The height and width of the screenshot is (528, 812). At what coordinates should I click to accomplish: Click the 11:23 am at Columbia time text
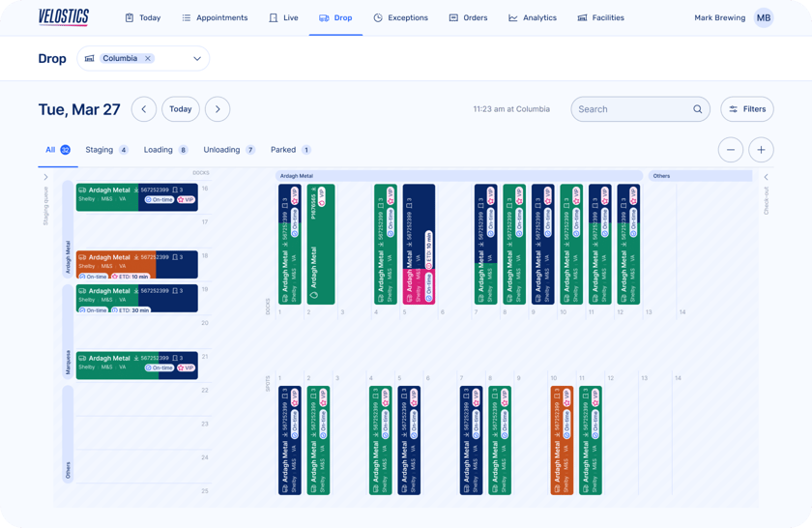[x=511, y=109]
